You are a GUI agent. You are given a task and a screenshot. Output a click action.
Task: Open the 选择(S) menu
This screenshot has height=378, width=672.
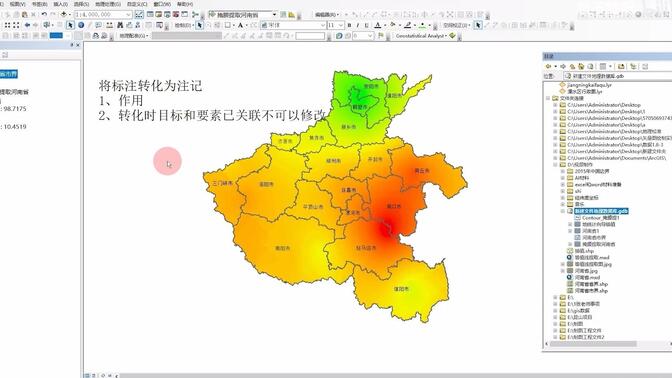tap(81, 4)
